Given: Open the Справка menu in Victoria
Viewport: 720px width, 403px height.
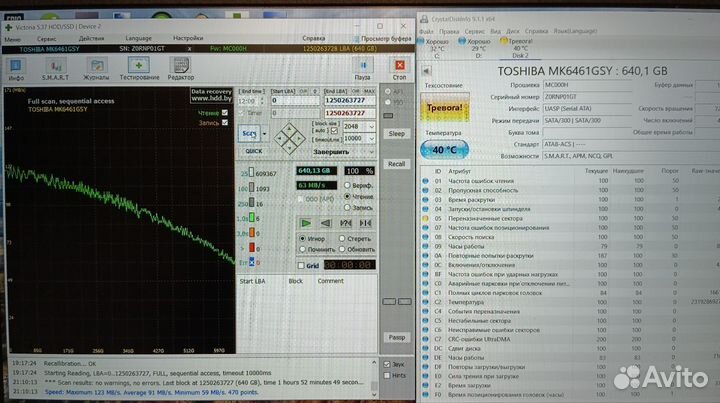Looking at the screenshot, I should coord(314,38).
